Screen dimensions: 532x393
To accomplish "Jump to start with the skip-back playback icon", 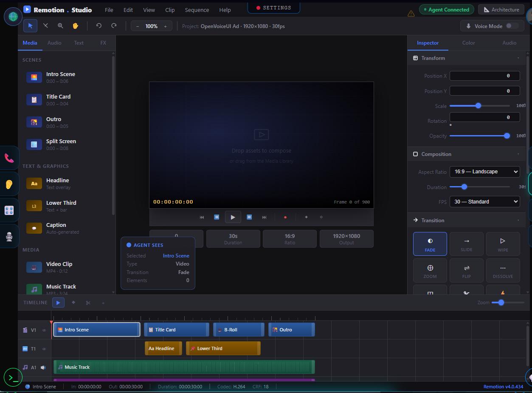I will pos(202,217).
